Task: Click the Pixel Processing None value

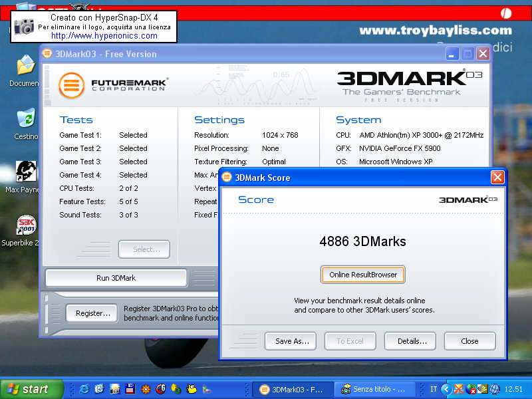Action: [x=271, y=148]
